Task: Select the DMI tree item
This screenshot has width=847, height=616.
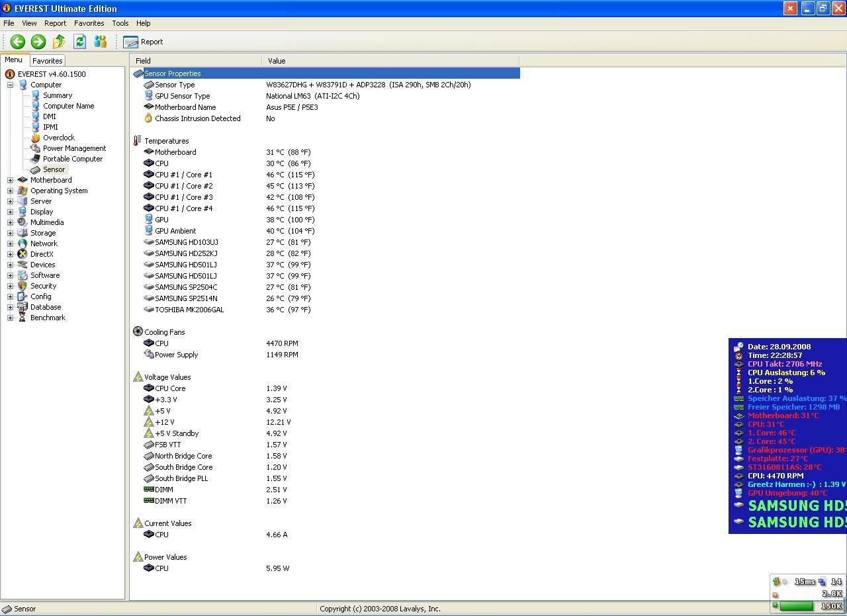Action: [50, 116]
